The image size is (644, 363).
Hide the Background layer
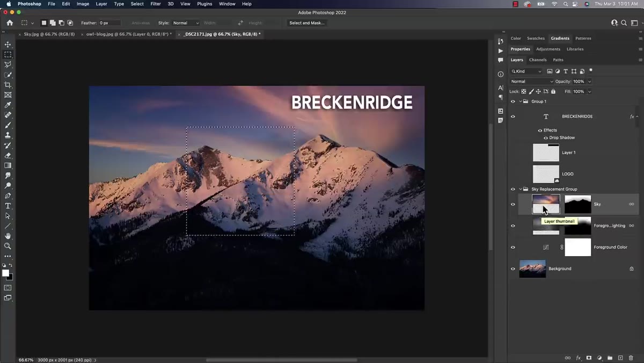(x=513, y=268)
